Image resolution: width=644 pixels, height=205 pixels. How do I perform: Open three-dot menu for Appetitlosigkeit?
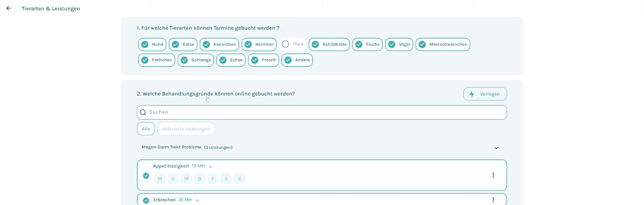coord(493,175)
